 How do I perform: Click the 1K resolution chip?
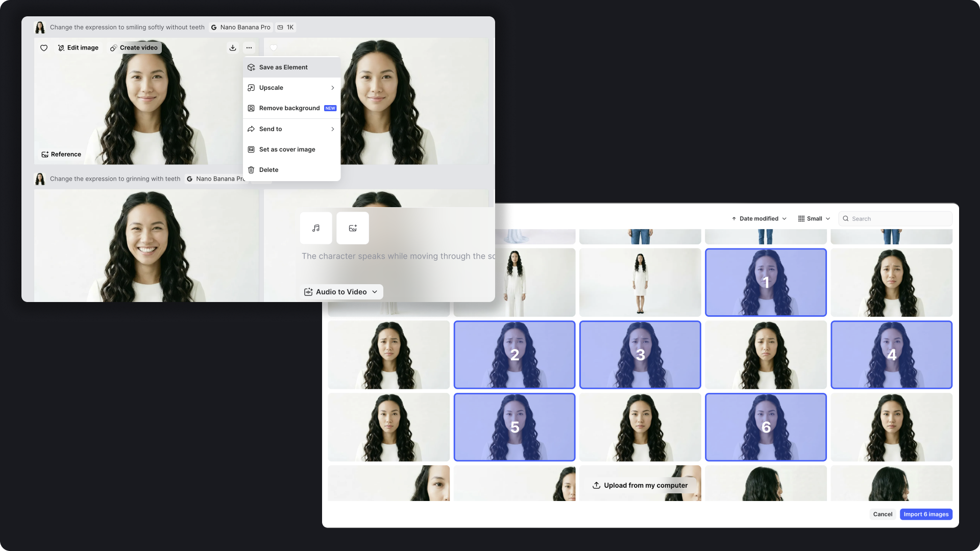pos(285,28)
